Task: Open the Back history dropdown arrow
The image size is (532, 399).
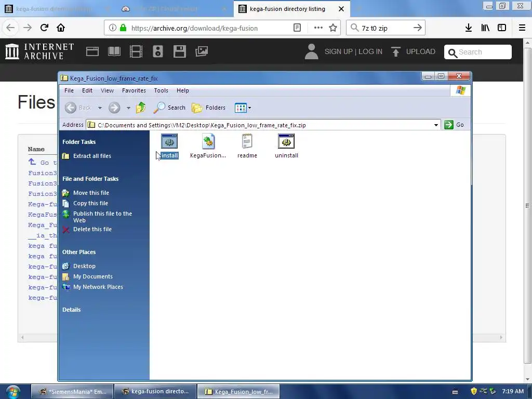Action: coord(100,108)
